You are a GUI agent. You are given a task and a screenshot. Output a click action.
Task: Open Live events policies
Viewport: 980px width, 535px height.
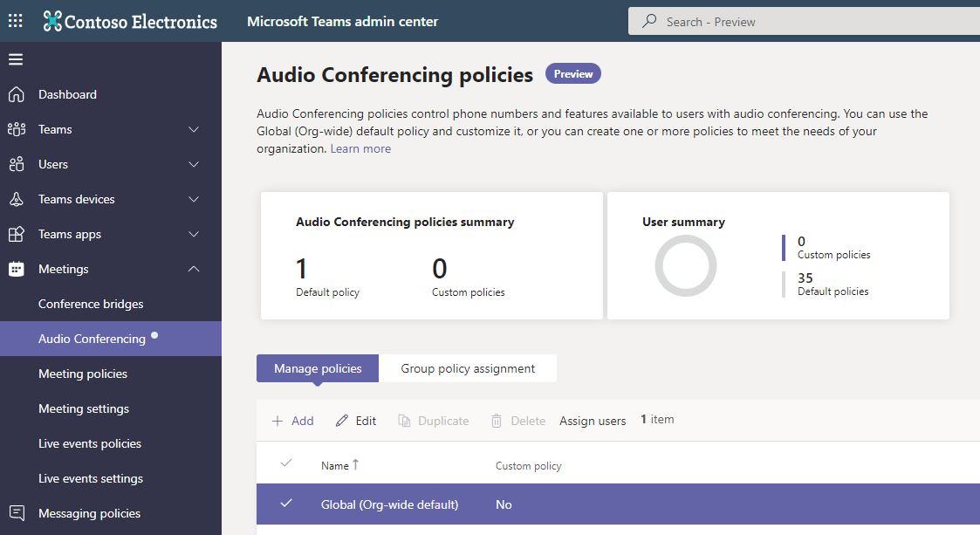tap(90, 443)
